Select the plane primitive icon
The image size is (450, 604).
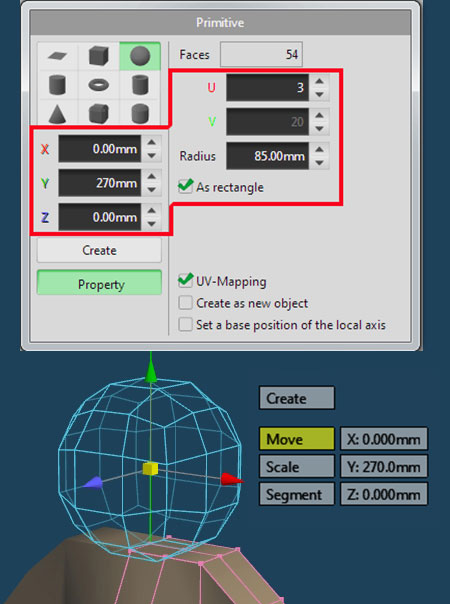58,56
